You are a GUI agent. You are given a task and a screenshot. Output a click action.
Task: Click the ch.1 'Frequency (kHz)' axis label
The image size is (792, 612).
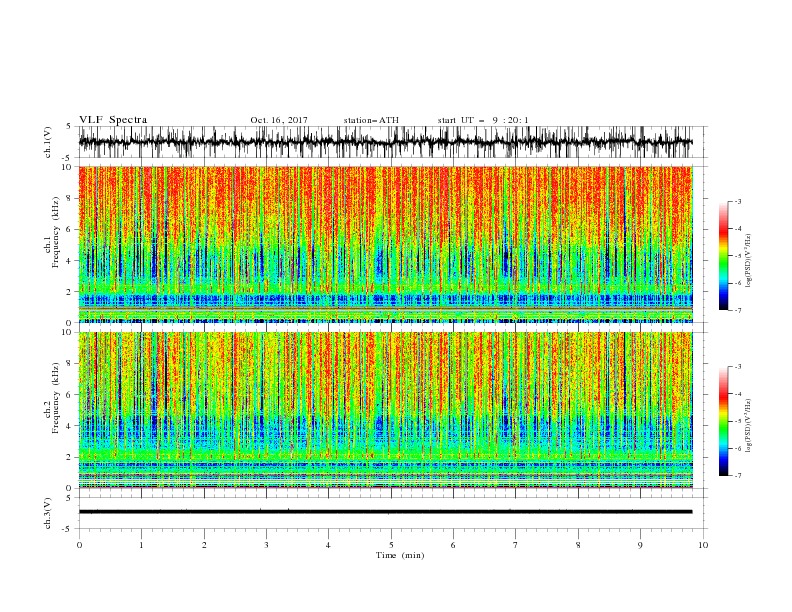(56, 232)
